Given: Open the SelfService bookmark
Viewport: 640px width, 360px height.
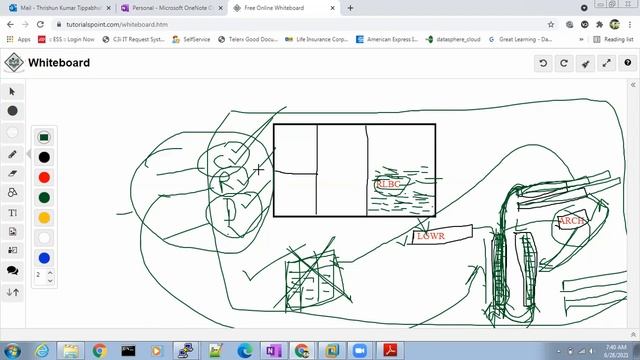Looking at the screenshot, I should [191, 40].
